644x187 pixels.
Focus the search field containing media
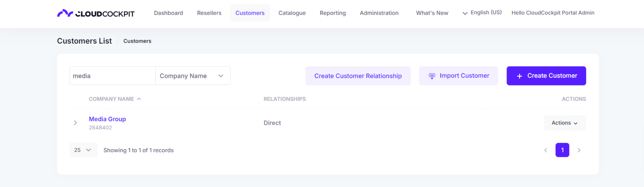[112, 76]
